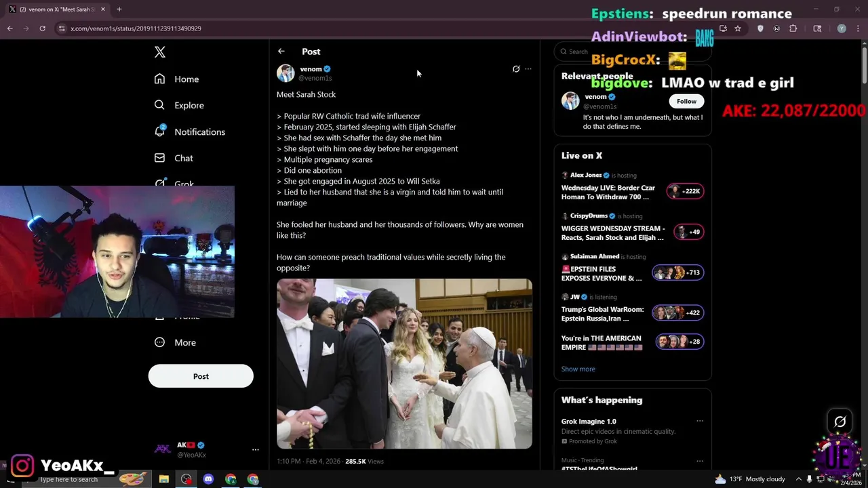
Task: Click the browser Forward arrow
Action: (26, 28)
